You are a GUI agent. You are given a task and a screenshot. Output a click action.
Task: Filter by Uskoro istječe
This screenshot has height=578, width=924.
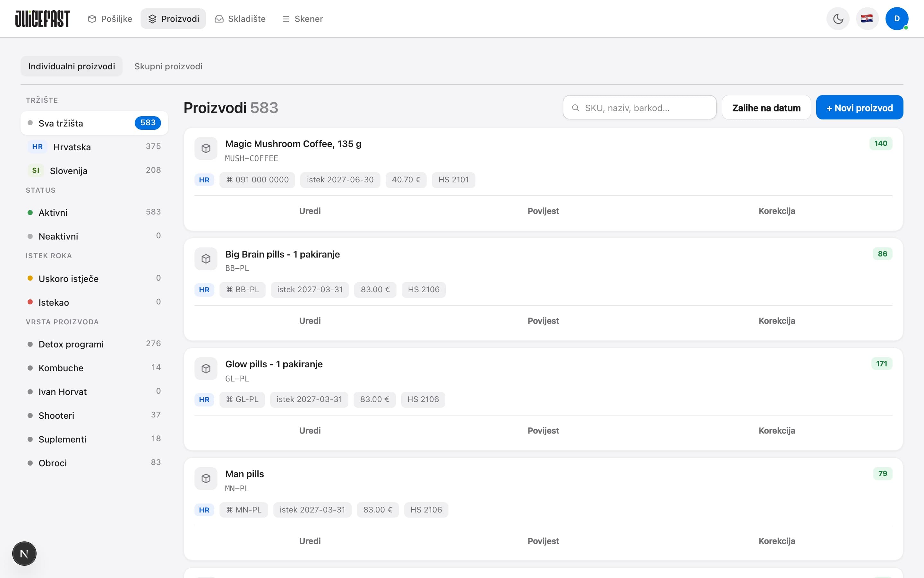point(94,278)
